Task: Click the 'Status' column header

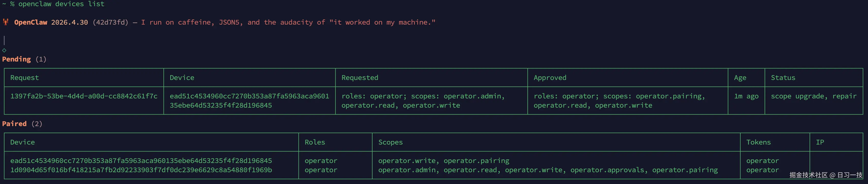Action: coord(783,78)
